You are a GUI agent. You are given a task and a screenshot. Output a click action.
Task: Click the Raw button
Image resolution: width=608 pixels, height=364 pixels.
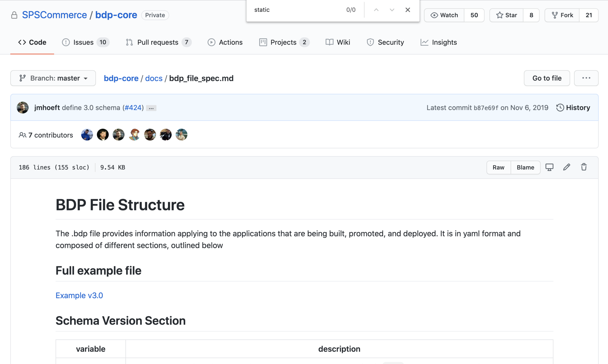[498, 167]
